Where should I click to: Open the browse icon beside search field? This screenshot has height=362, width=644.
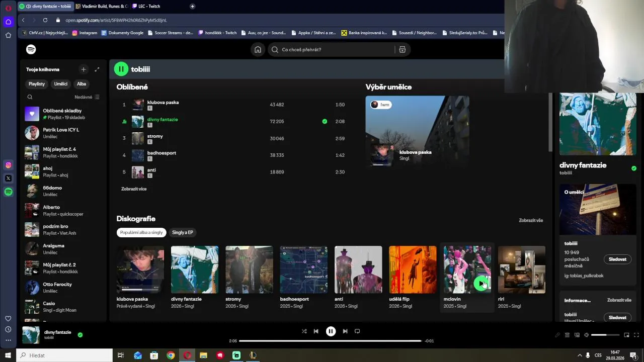tap(403, 49)
